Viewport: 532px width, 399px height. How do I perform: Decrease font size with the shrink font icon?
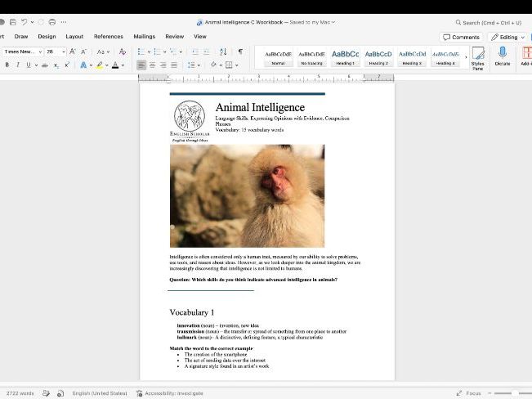click(83, 52)
